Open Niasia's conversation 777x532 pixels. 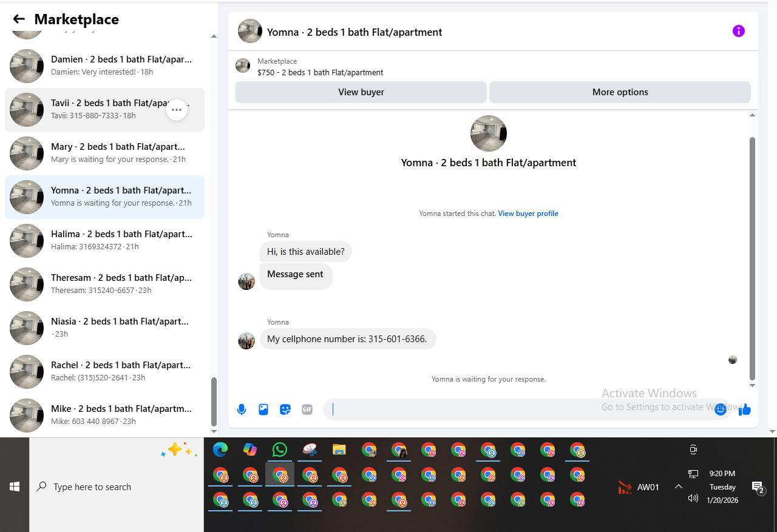point(104,328)
